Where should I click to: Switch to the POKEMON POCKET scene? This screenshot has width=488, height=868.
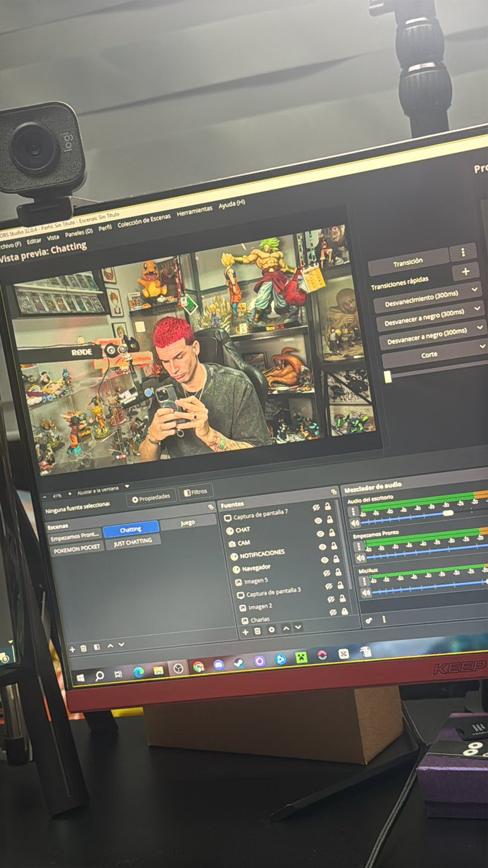pos(77,549)
